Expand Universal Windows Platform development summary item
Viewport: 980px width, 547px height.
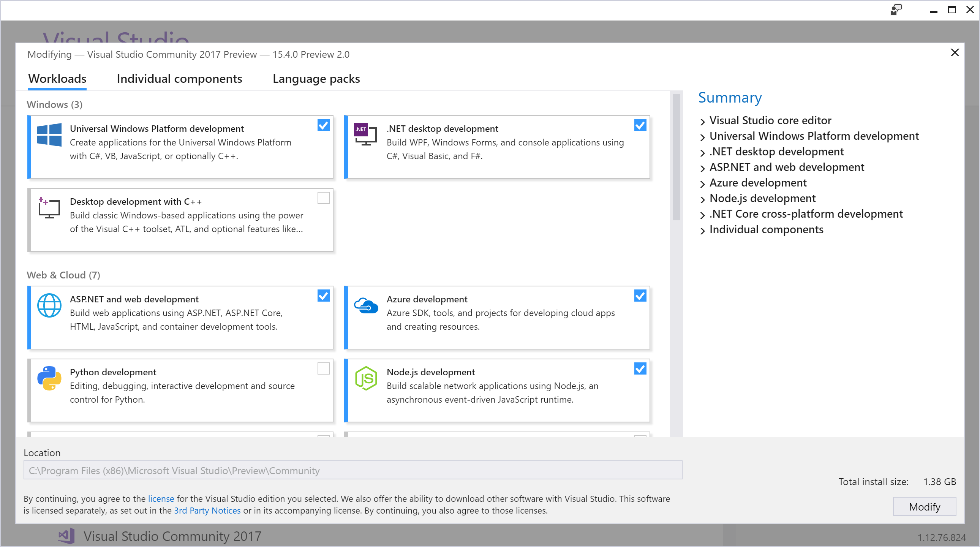(x=702, y=137)
